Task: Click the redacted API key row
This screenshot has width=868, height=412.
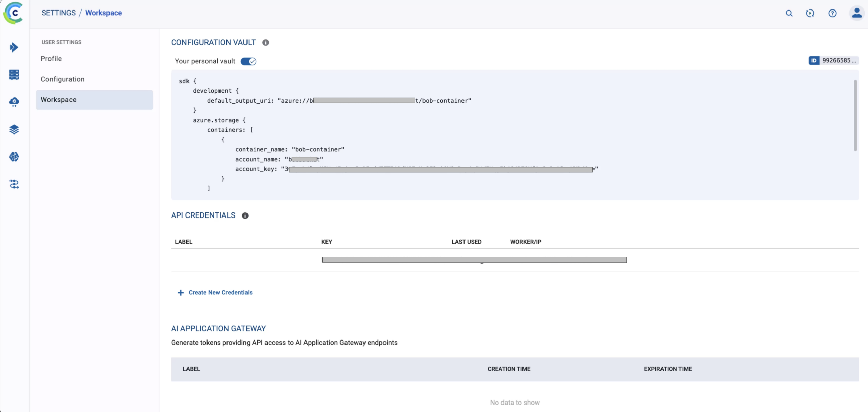Action: point(474,260)
